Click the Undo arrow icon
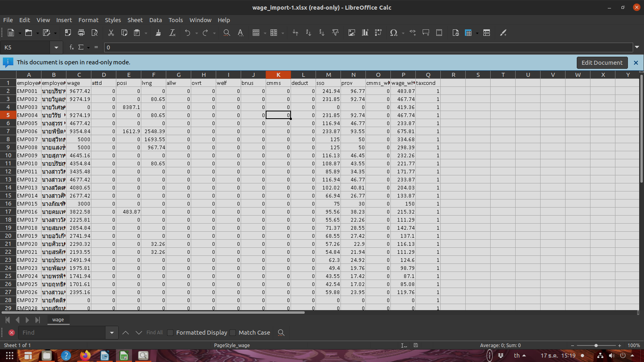 tap(188, 33)
